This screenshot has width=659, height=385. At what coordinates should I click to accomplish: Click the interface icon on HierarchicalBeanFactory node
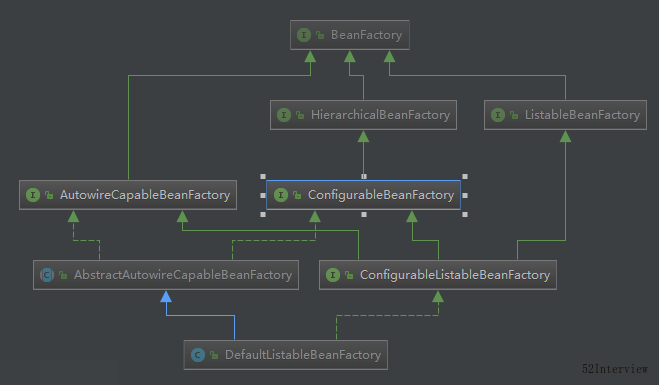(x=284, y=115)
